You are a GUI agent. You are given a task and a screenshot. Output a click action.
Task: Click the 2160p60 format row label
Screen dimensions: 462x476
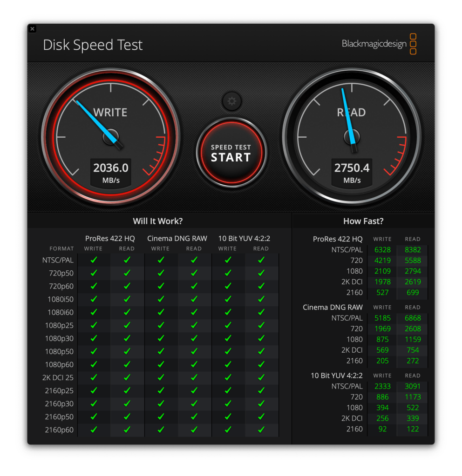pos(59,430)
